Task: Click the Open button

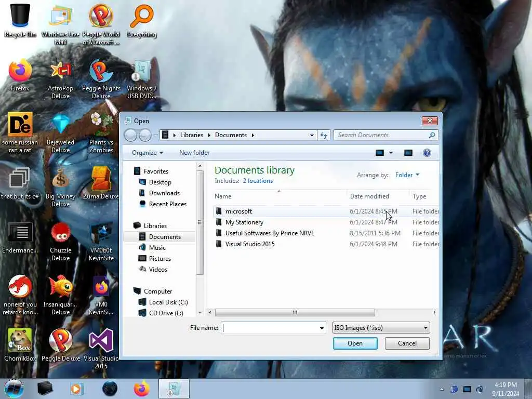Action: (355, 343)
